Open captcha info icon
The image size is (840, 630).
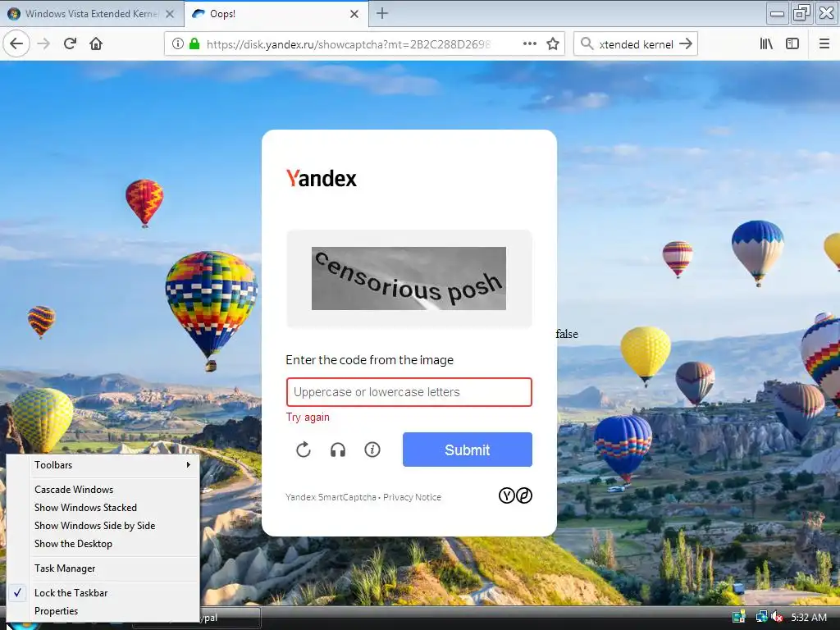[x=372, y=450]
